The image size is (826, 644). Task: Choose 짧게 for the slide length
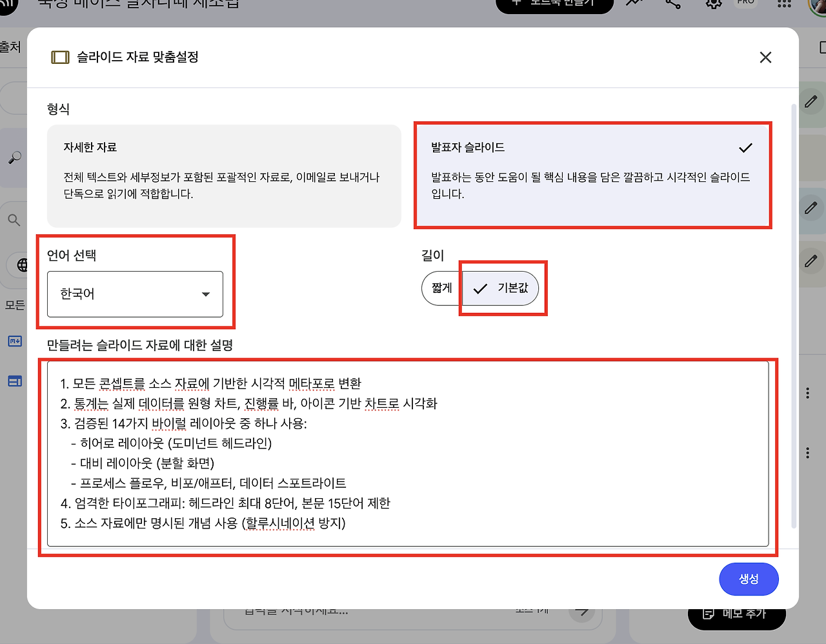pyautogui.click(x=441, y=288)
